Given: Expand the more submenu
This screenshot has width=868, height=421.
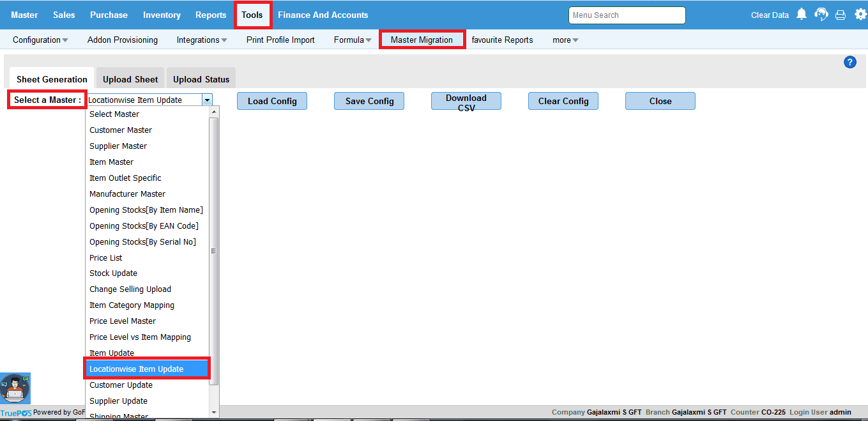Looking at the screenshot, I should click(x=565, y=40).
